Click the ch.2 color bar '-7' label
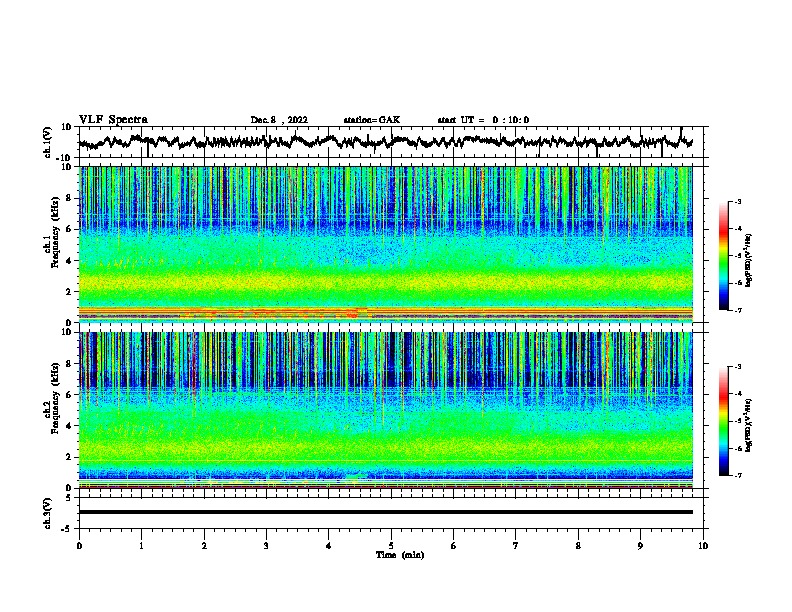792x612 pixels. coord(738,475)
